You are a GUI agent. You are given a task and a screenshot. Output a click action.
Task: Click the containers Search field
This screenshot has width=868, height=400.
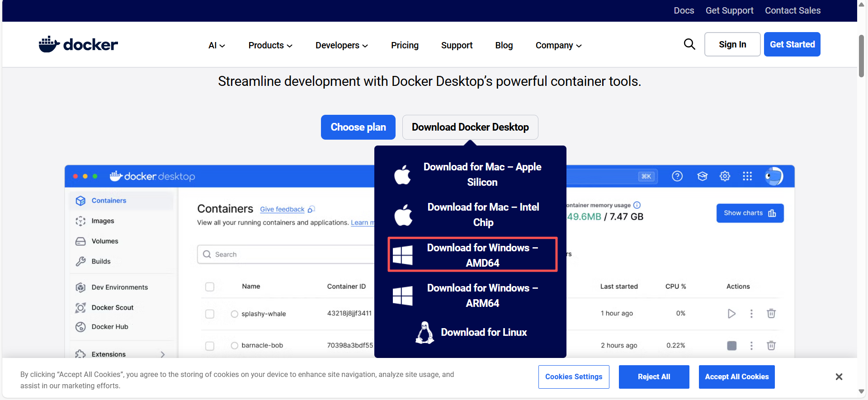click(x=286, y=254)
